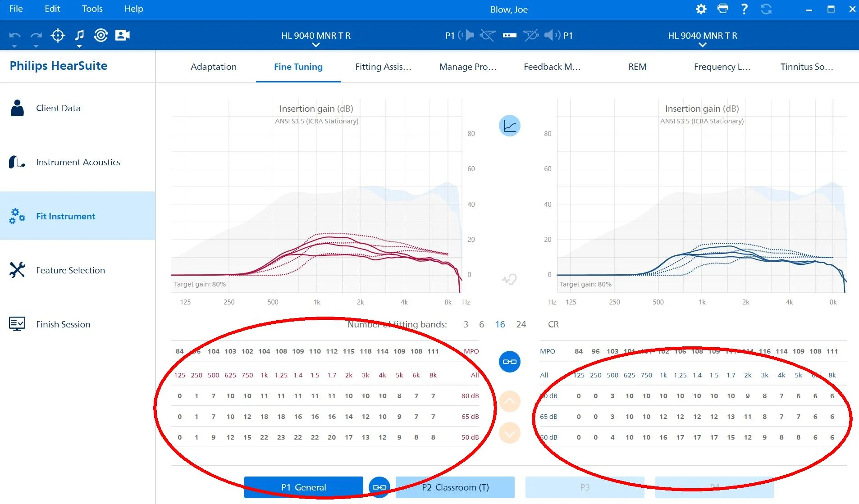Toggle left microphone mute icon
859x504 pixels.
click(488, 35)
